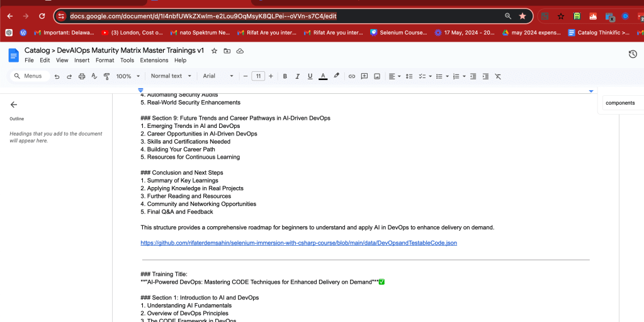
Task: Reload the browser page
Action: tap(42, 16)
